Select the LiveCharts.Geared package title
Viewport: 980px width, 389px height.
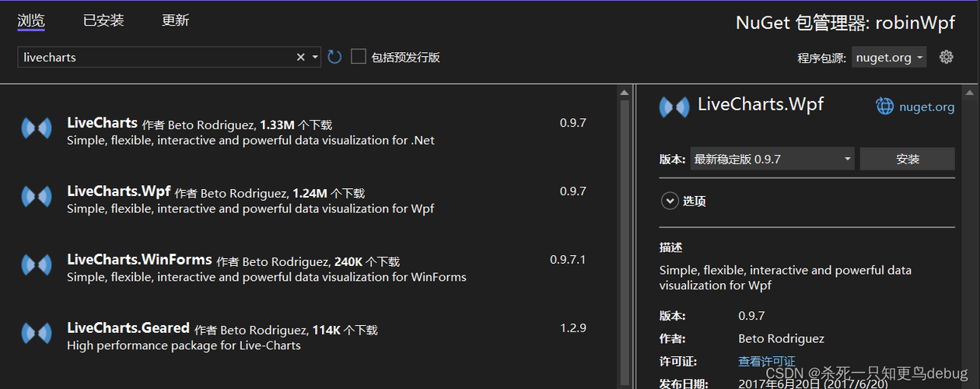click(128, 328)
